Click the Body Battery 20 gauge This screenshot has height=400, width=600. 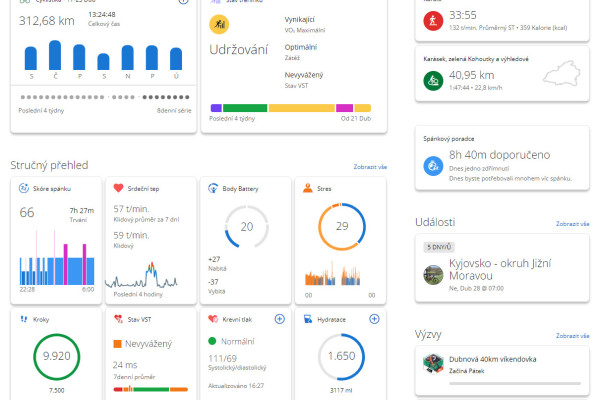click(x=246, y=227)
